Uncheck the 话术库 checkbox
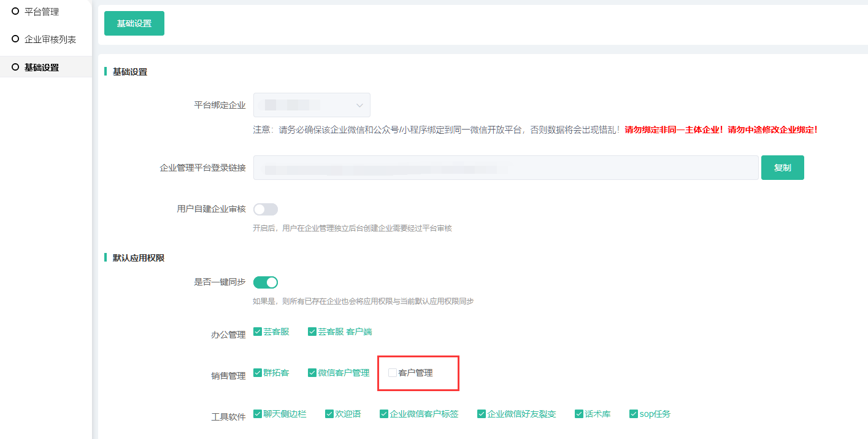This screenshot has height=439, width=868. tap(579, 414)
